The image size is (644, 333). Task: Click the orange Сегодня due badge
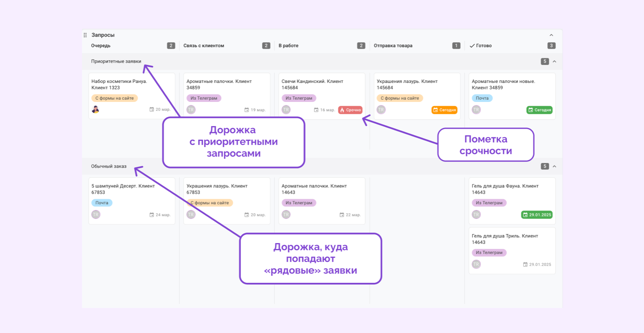(445, 110)
